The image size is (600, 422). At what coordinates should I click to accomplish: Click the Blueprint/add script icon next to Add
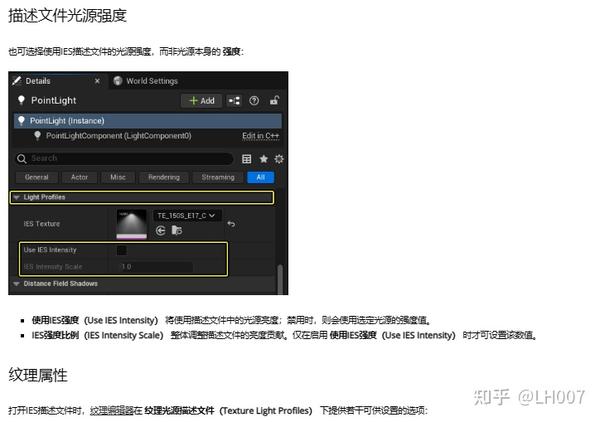point(234,101)
